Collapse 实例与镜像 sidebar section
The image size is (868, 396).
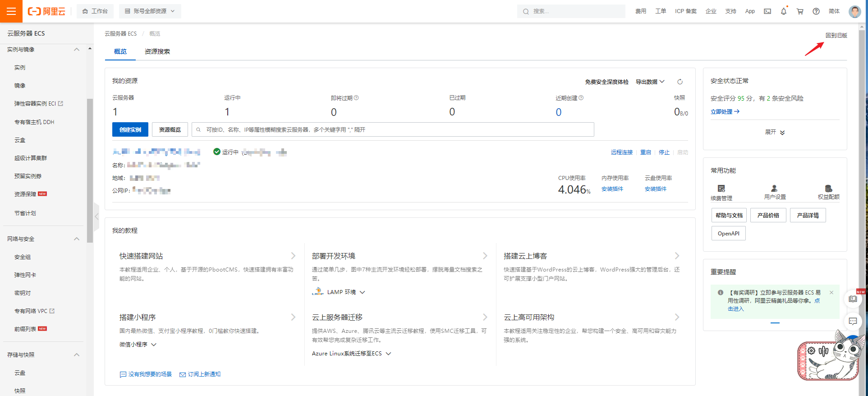77,50
